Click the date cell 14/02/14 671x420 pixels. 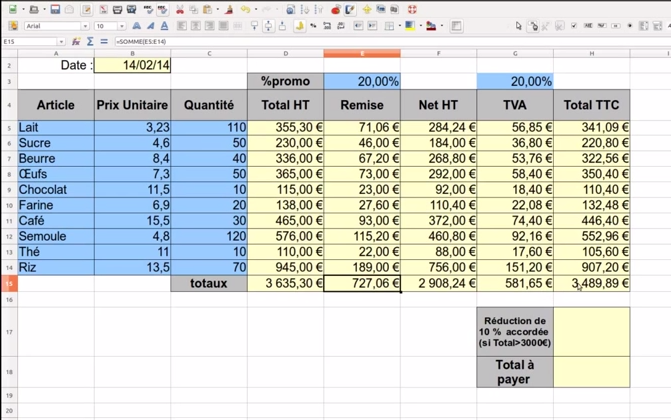tap(147, 65)
